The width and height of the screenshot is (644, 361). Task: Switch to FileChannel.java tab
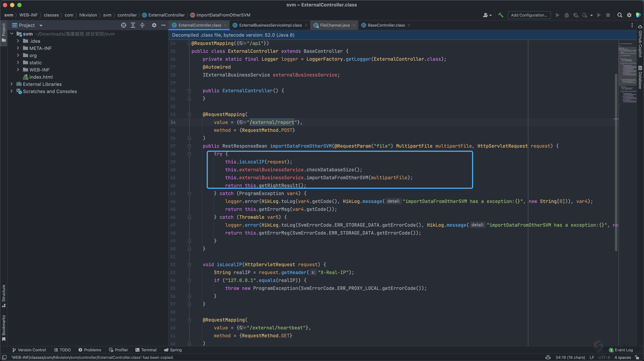click(x=335, y=25)
